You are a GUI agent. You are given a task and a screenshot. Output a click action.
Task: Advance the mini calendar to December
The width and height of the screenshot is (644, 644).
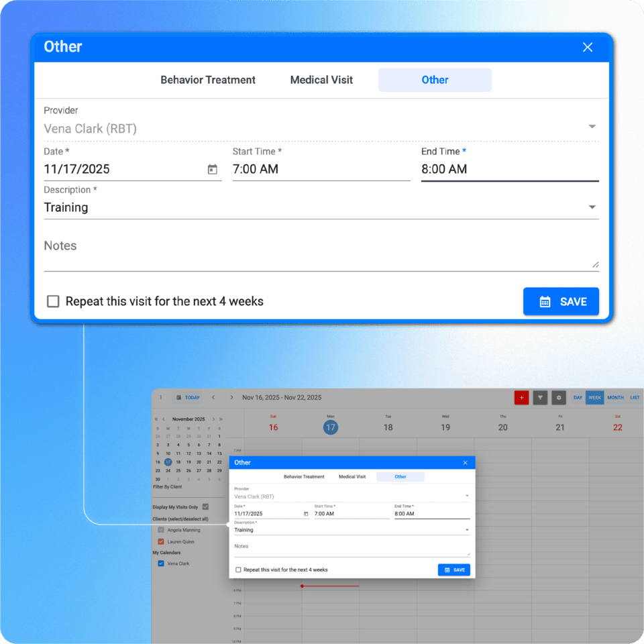tap(213, 419)
